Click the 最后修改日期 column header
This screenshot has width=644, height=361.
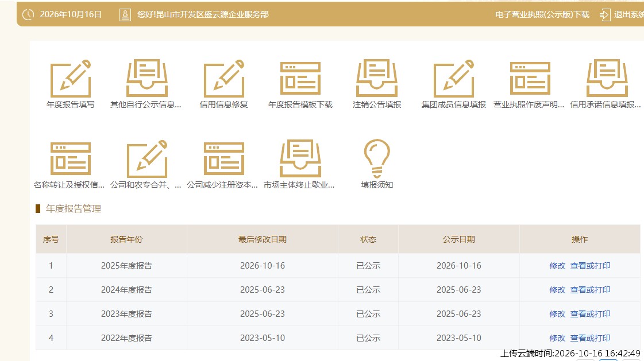tap(263, 239)
